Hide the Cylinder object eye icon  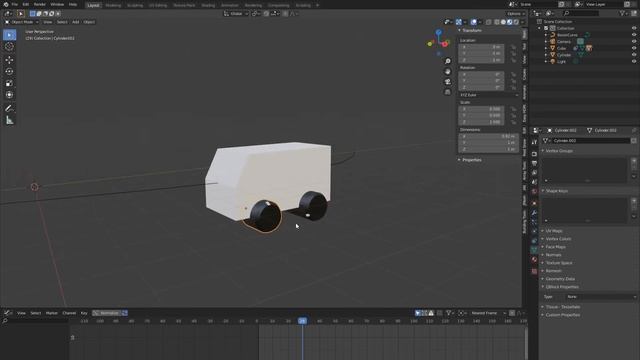click(x=634, y=55)
